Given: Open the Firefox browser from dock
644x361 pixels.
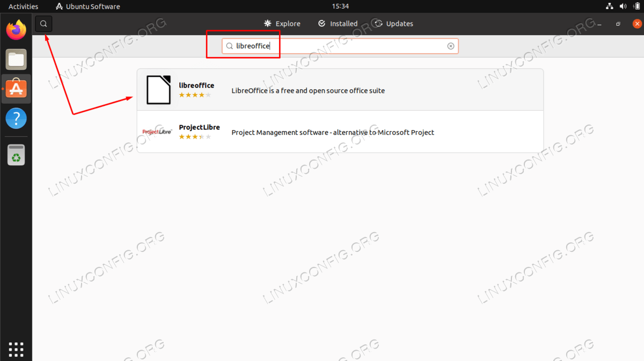Looking at the screenshot, I should tap(16, 30).
